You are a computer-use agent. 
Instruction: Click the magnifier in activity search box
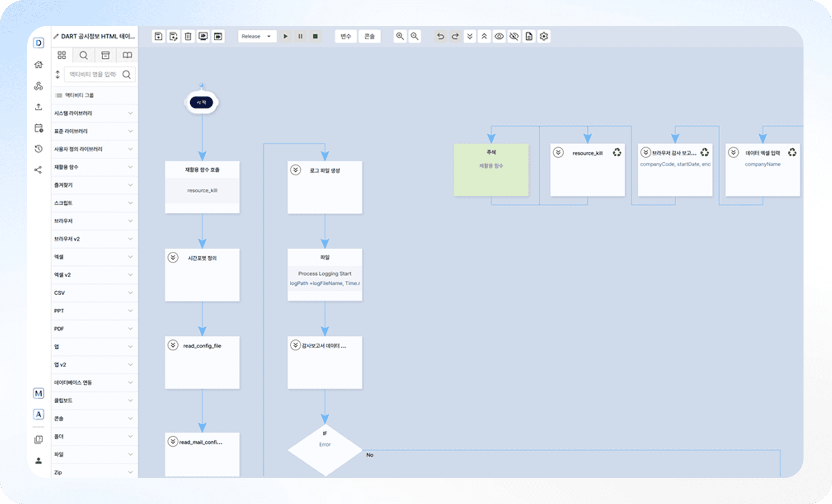[x=127, y=74]
